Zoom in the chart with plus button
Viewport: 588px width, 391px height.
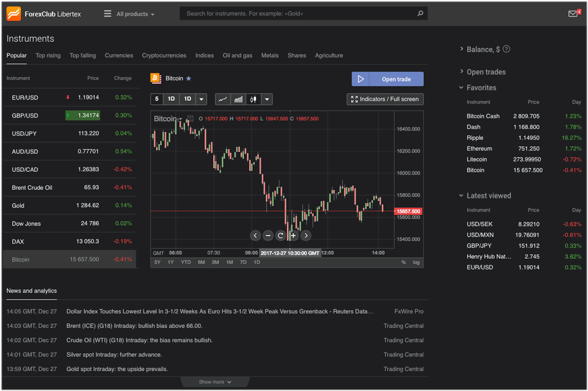pyautogui.click(x=293, y=235)
